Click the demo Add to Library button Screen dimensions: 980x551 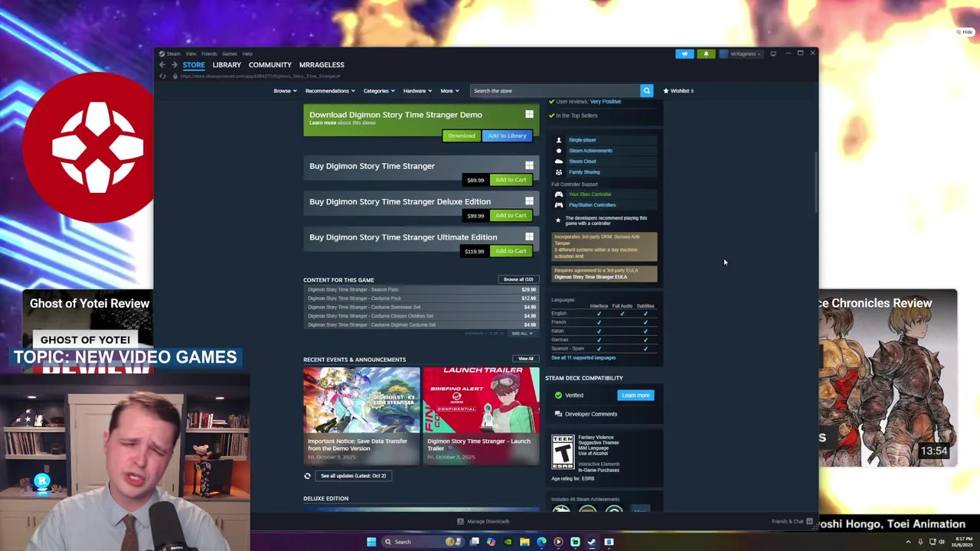tap(508, 135)
